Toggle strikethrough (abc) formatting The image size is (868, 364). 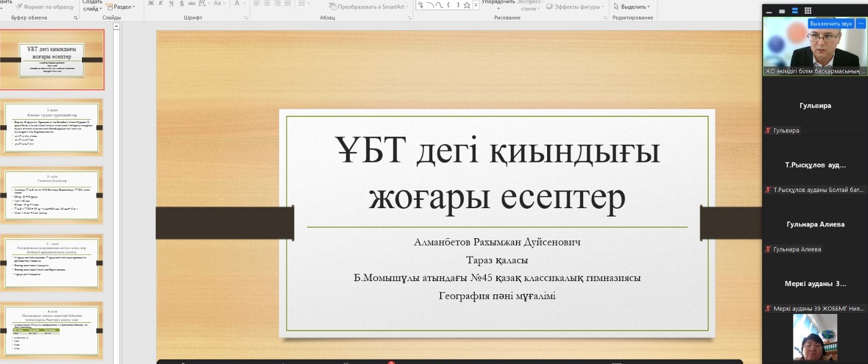pyautogui.click(x=192, y=4)
